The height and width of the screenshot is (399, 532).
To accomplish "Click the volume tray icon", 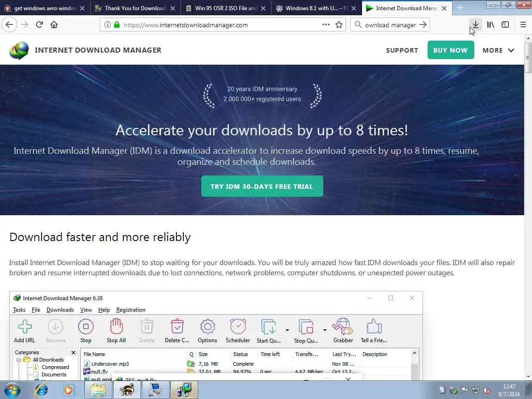I will tap(487, 391).
